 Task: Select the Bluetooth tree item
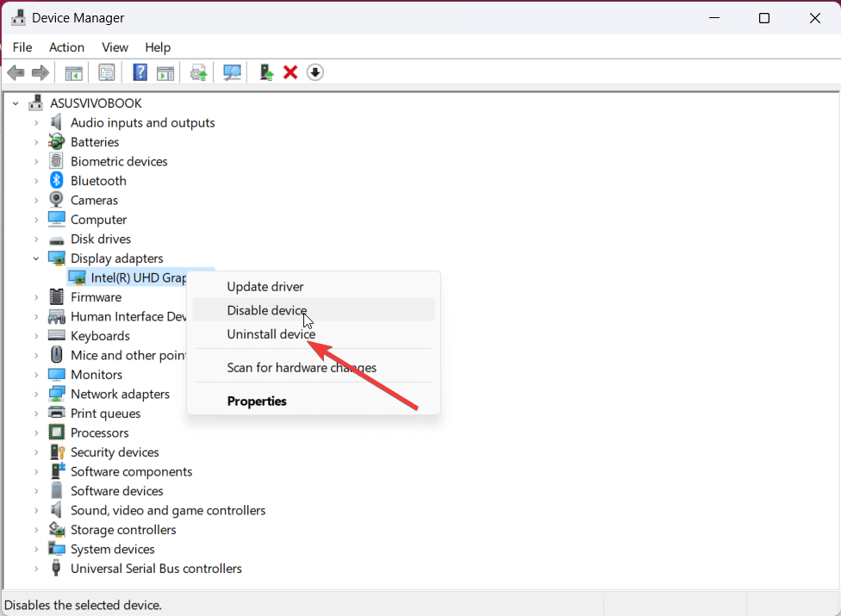coord(98,181)
